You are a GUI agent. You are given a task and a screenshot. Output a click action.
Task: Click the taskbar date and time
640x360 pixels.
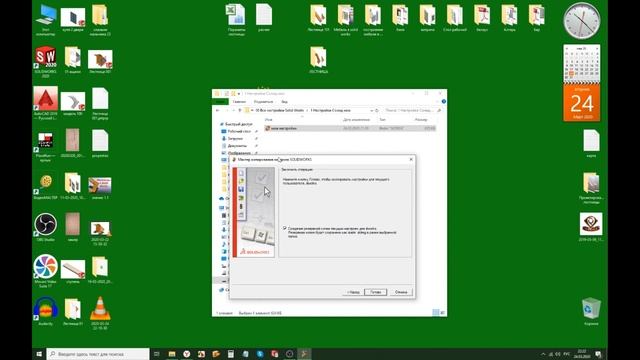(581, 354)
